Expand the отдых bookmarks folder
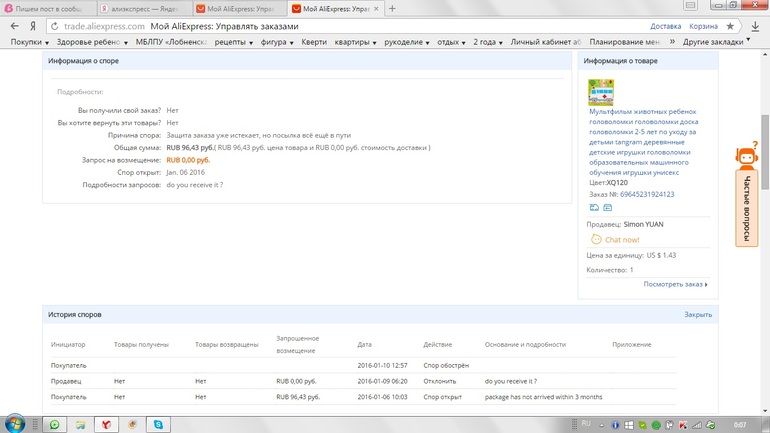The height and width of the screenshot is (433, 770). 451,42
